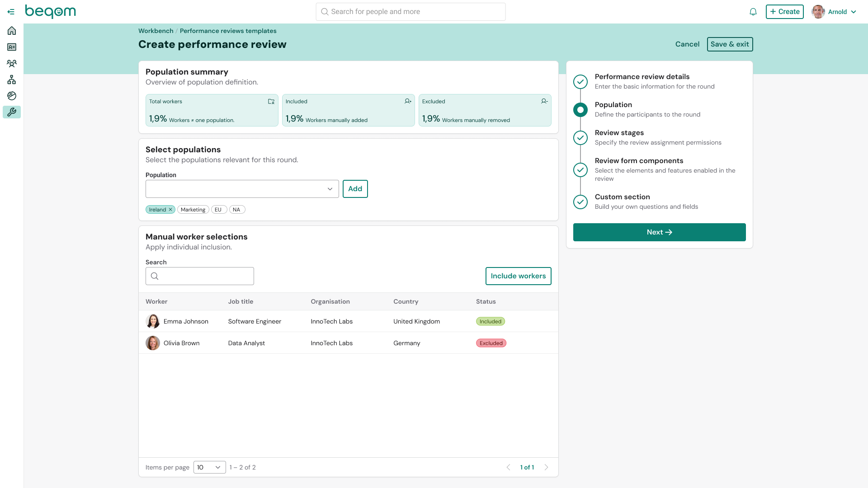Open the Home icon in sidebar

[12, 31]
